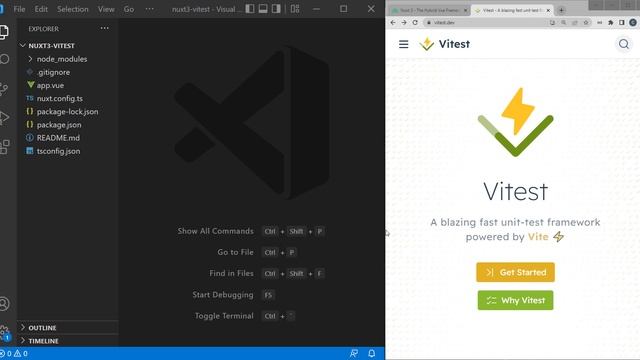Open the Edit menu
640x360 pixels.
(41, 9)
